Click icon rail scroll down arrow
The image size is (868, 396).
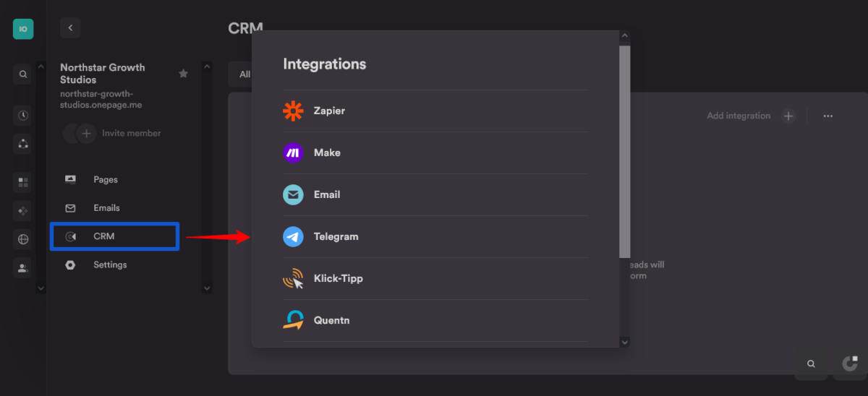click(x=41, y=288)
